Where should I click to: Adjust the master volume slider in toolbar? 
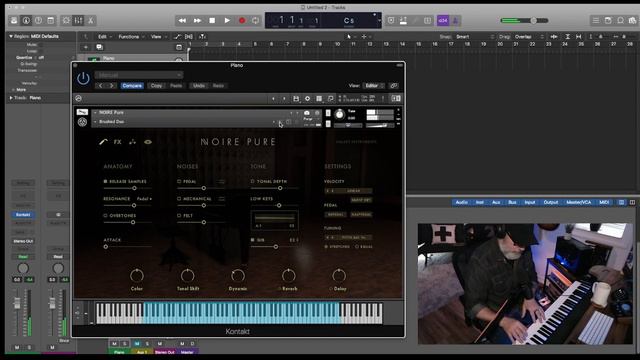coord(524,20)
